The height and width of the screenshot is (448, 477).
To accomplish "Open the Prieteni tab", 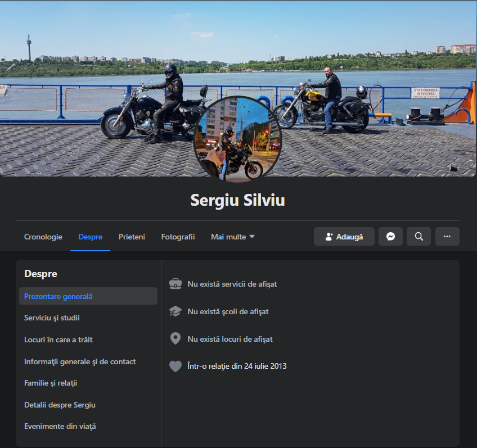I will (132, 237).
